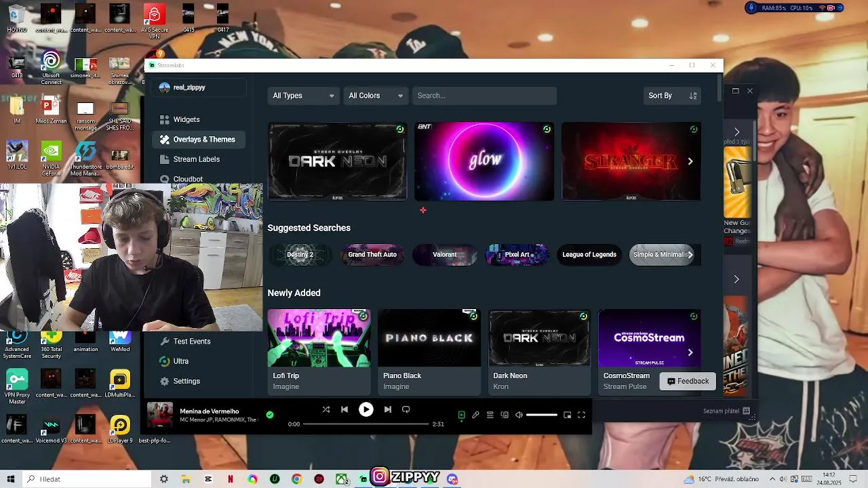Click the Menina de Vermelho album art

pos(161,415)
